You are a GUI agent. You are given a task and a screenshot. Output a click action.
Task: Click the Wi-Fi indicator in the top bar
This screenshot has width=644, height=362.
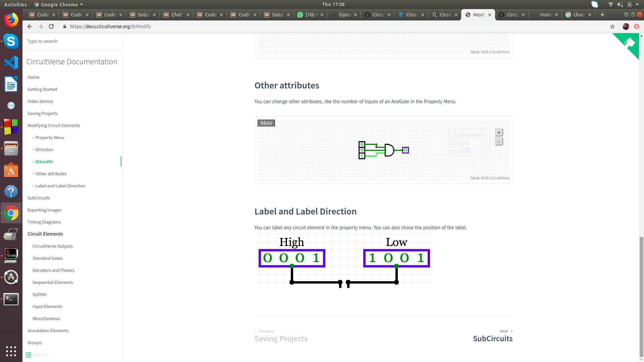[x=610, y=4]
